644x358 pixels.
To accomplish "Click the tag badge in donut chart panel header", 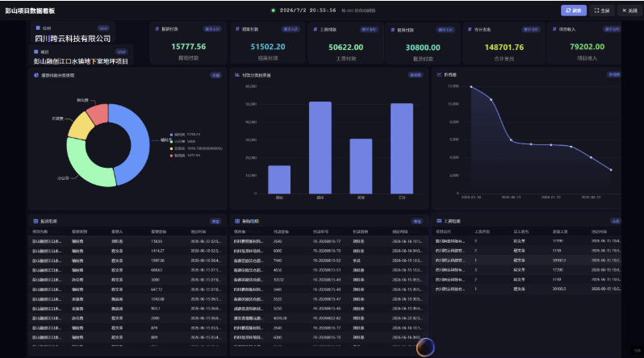I will click(x=215, y=75).
